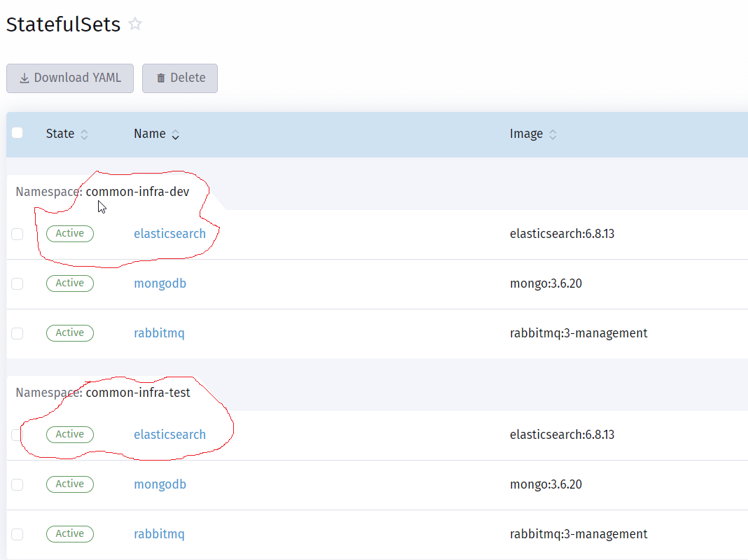Select the checkbox for rabbitmq in common-infra-test

(17, 533)
